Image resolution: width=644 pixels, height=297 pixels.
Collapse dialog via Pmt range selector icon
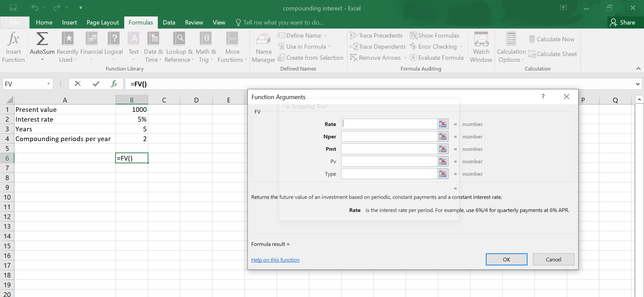pyautogui.click(x=443, y=149)
